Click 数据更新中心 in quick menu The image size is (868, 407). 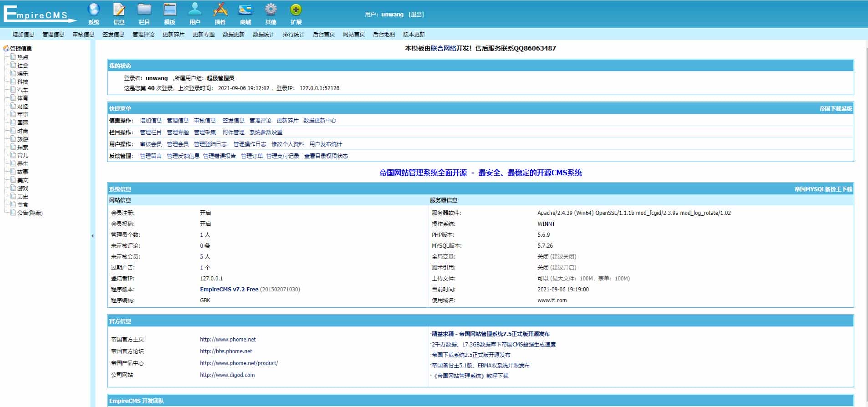click(x=320, y=121)
